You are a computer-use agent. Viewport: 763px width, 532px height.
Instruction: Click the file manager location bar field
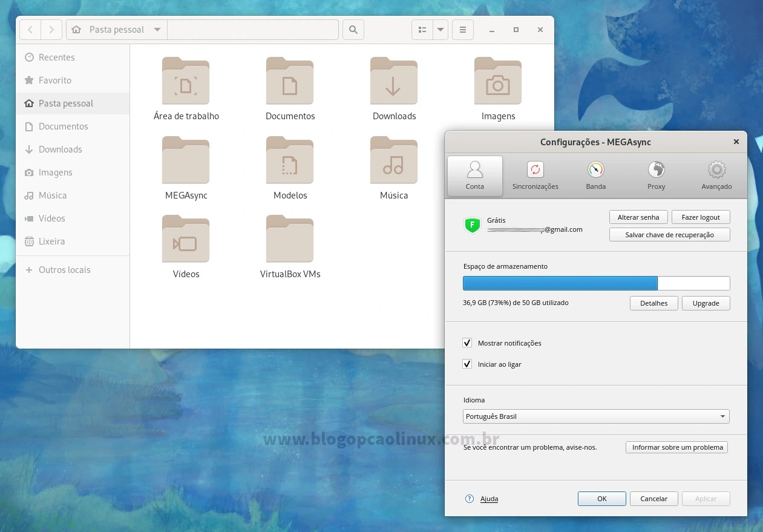253,30
